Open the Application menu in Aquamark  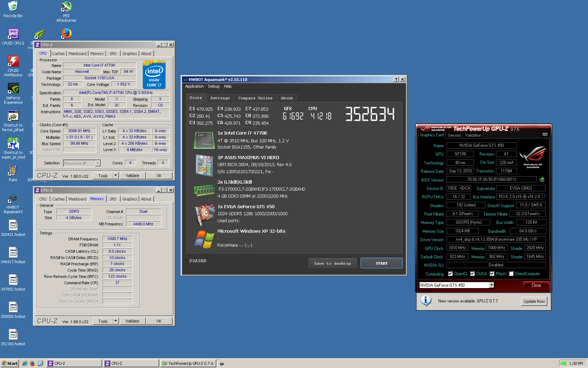tap(194, 86)
